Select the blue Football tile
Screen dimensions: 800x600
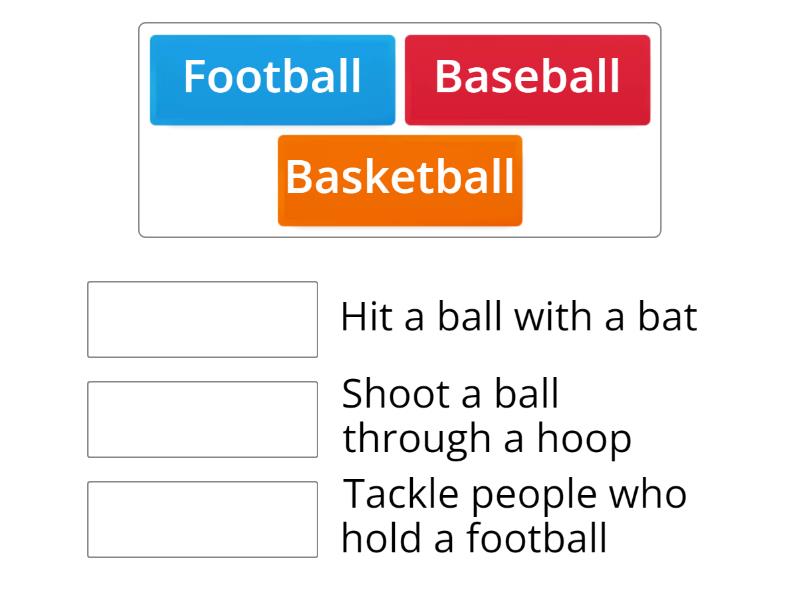click(x=272, y=80)
